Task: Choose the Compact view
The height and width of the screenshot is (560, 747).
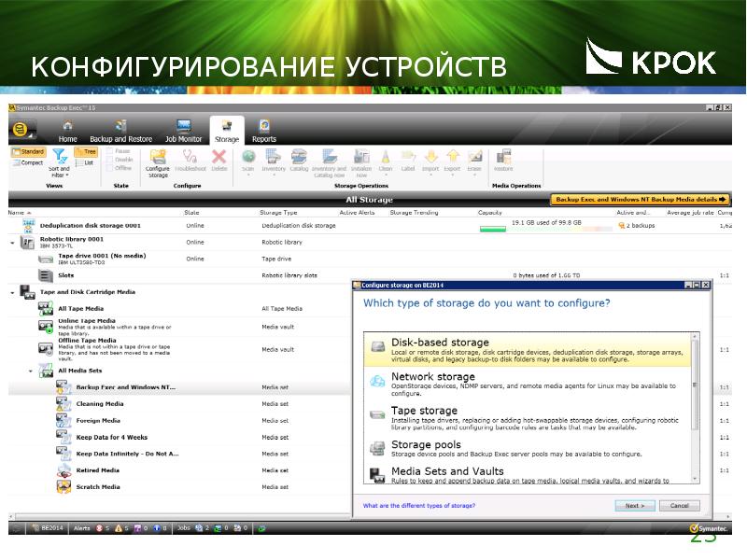Action: click(x=28, y=162)
